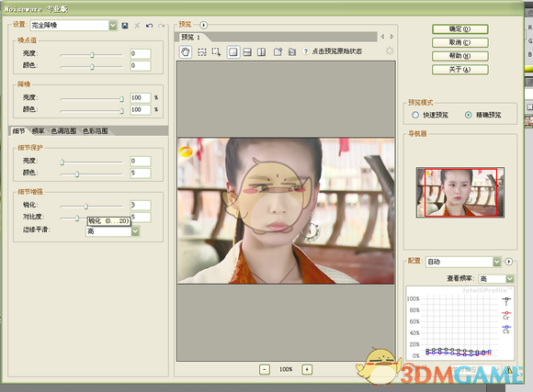Click the 降噪 颜色 slider handle
The height and width of the screenshot is (392, 533).
tap(121, 111)
